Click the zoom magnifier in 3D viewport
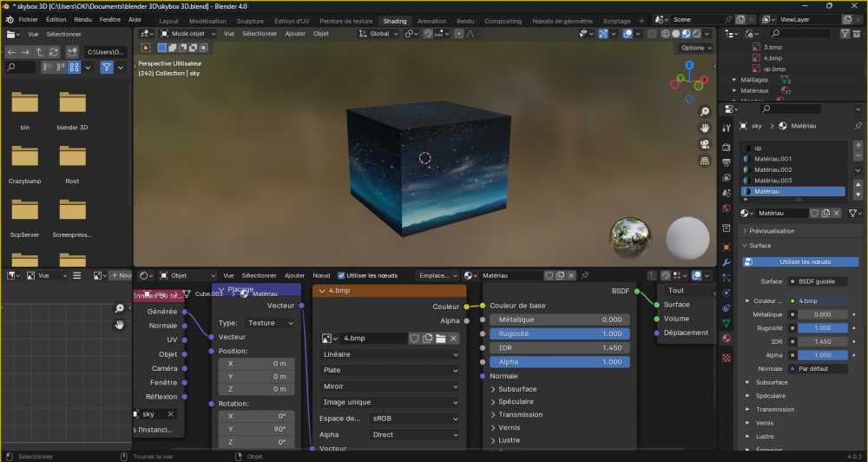 (705, 112)
